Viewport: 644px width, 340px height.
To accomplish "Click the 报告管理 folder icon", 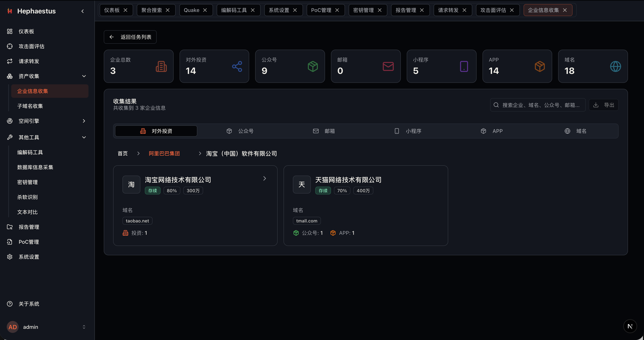I will (x=10, y=227).
